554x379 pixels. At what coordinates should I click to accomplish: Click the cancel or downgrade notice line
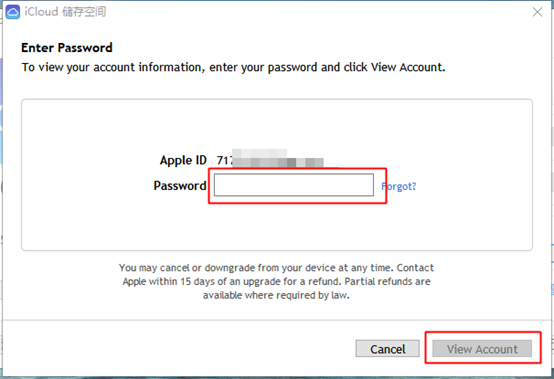[276, 268]
